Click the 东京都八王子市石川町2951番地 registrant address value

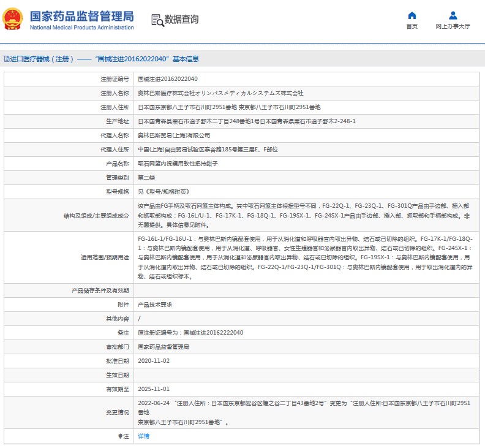pyautogui.click(x=229, y=107)
